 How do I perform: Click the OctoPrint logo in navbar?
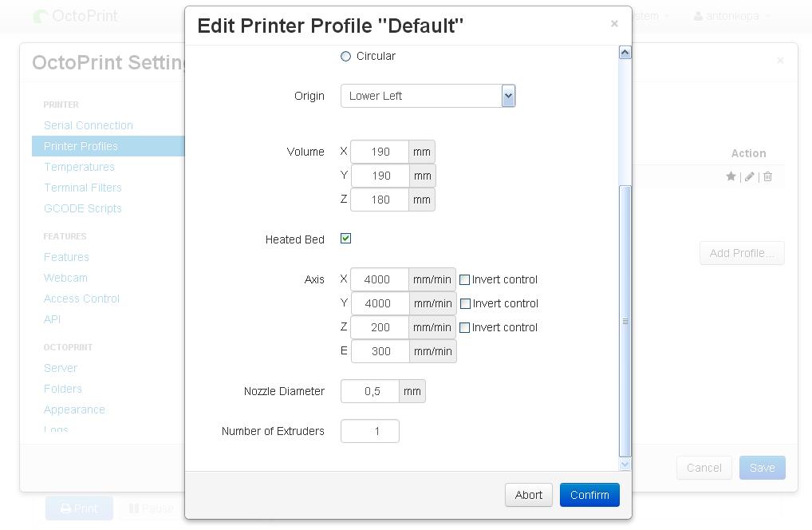pyautogui.click(x=76, y=16)
